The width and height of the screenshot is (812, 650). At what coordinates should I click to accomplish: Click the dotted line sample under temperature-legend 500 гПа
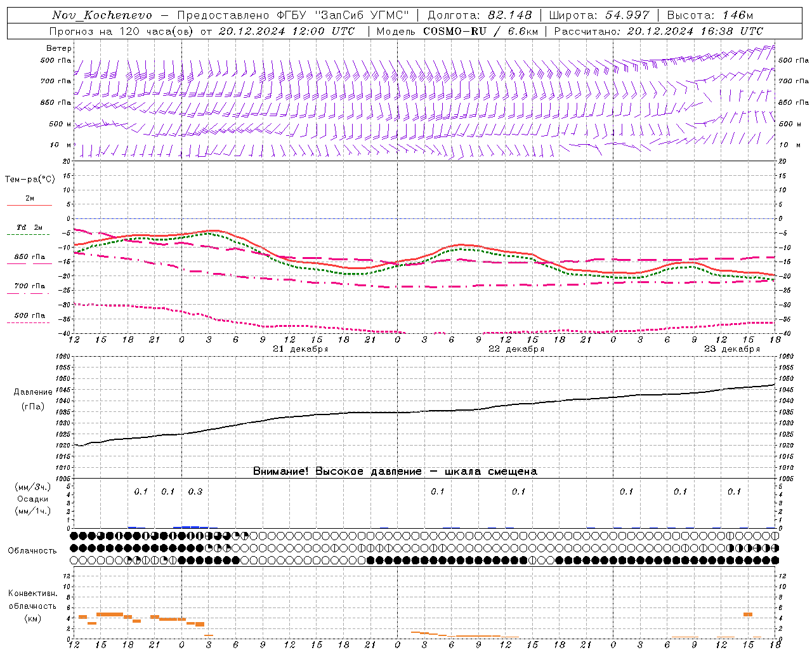28,322
